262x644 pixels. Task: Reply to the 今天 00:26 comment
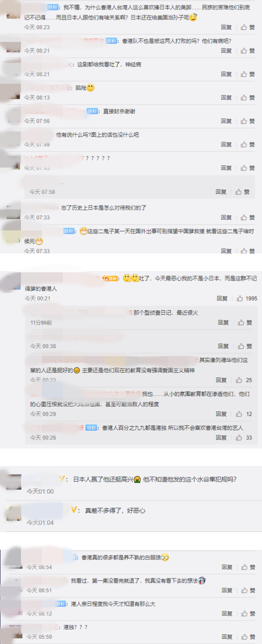pyautogui.click(x=221, y=438)
